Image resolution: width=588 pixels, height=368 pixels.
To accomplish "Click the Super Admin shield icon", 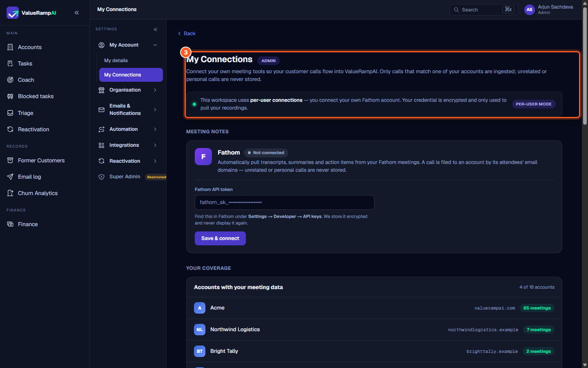I will click(102, 177).
